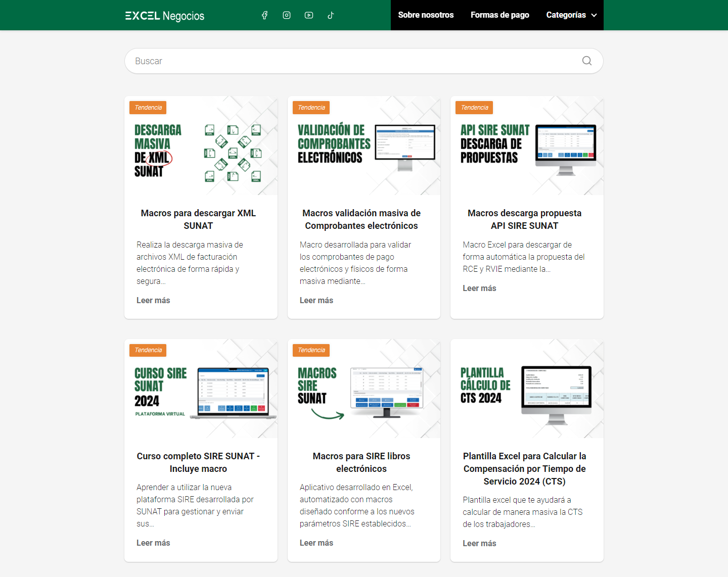Open the Instagram social icon
The height and width of the screenshot is (577, 728).
[287, 15]
